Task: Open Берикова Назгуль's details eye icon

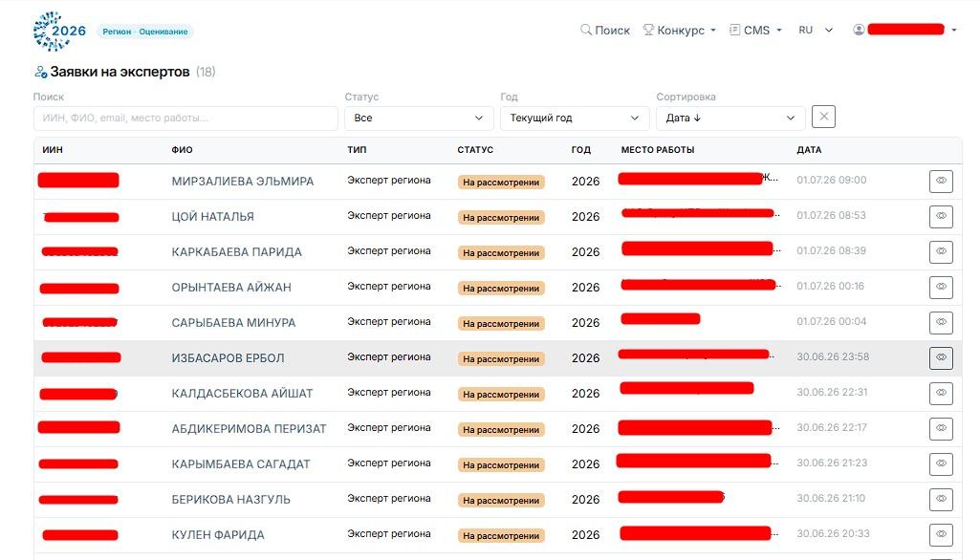Action: (941, 500)
